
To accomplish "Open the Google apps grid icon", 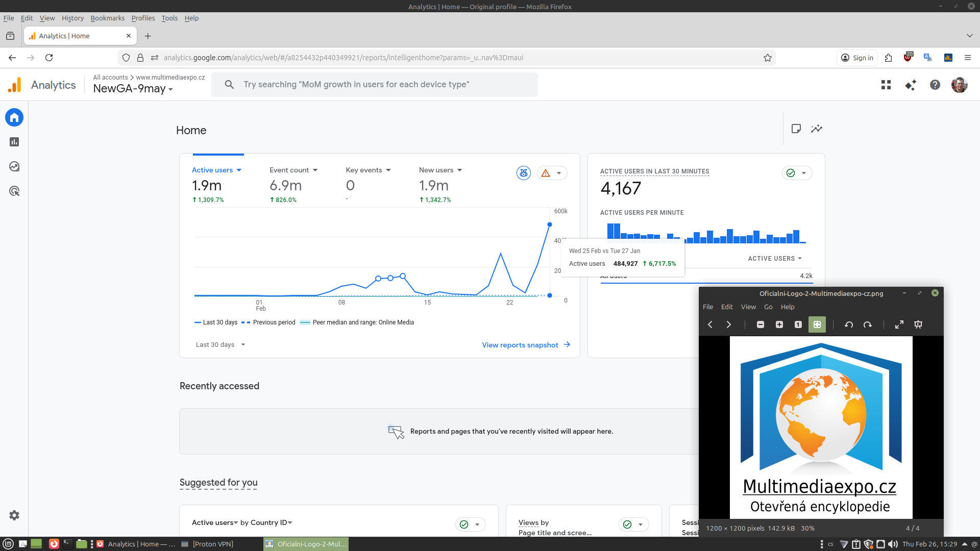I will [x=886, y=85].
